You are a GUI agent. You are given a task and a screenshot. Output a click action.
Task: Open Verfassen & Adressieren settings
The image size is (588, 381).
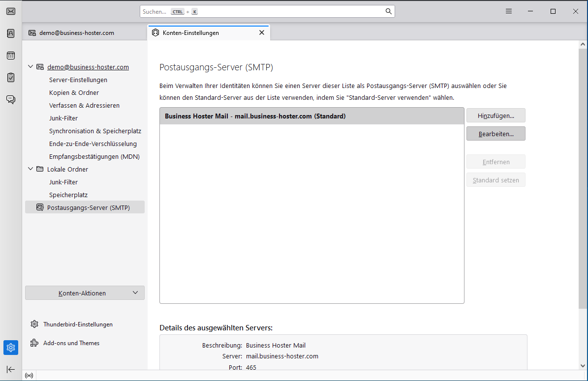pos(84,105)
